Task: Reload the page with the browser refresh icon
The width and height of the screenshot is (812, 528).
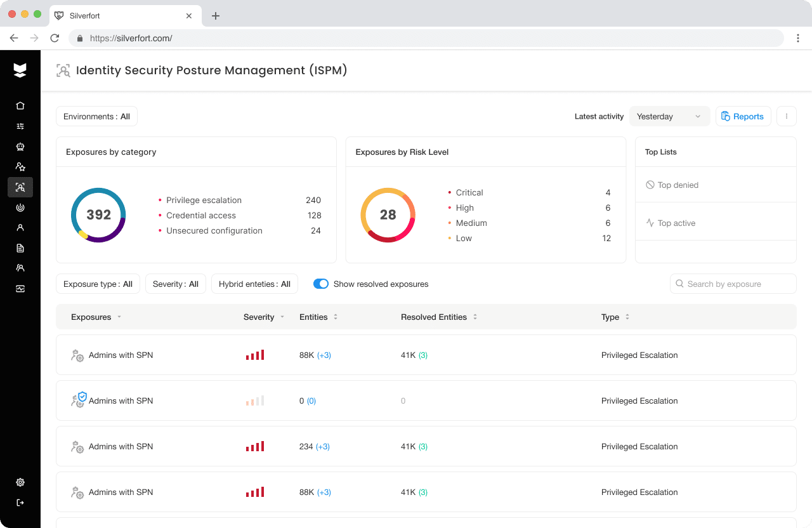Action: [x=55, y=38]
